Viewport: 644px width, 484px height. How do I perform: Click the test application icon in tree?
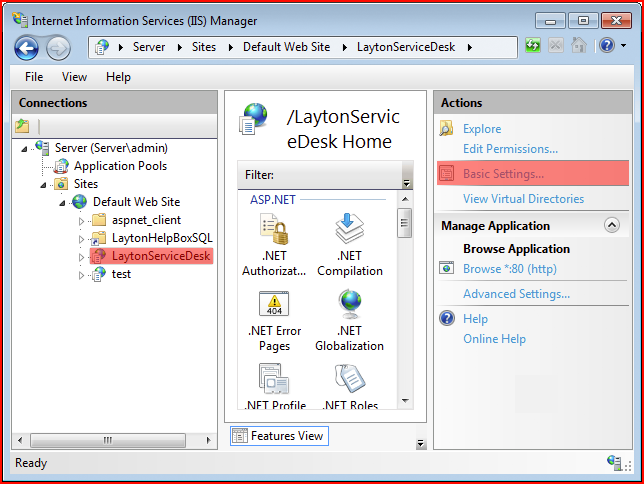coord(99,274)
